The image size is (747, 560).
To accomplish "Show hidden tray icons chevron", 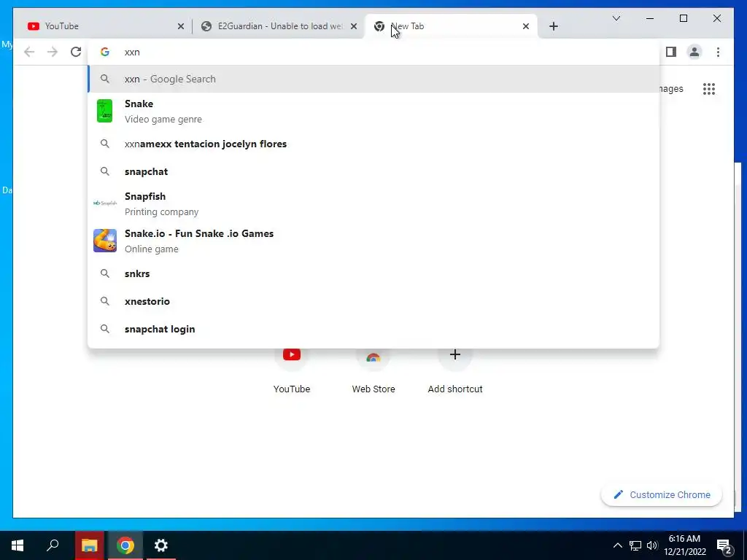I will 617,545.
